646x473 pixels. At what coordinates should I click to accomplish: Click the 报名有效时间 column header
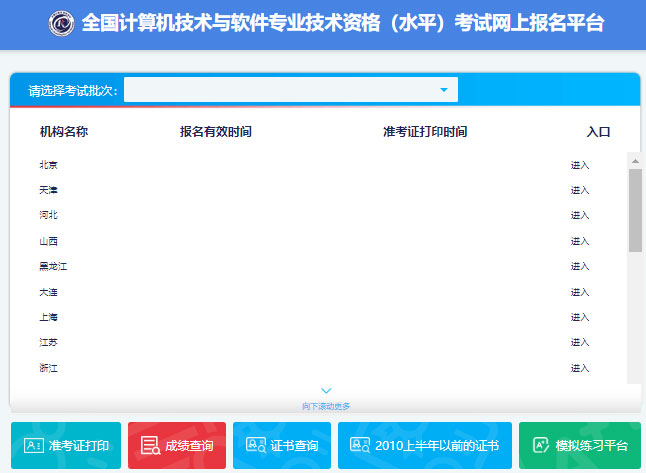point(215,131)
